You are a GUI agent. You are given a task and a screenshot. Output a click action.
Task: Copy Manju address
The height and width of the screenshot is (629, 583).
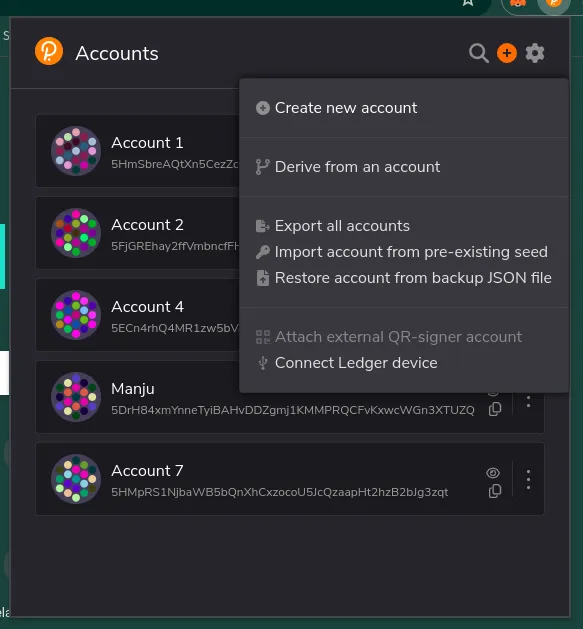tap(495, 409)
